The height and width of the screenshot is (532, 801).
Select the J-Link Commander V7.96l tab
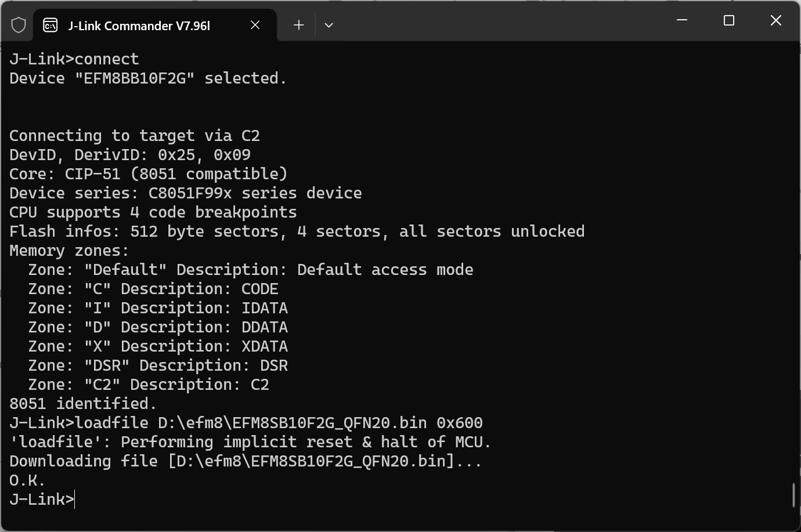[139, 26]
